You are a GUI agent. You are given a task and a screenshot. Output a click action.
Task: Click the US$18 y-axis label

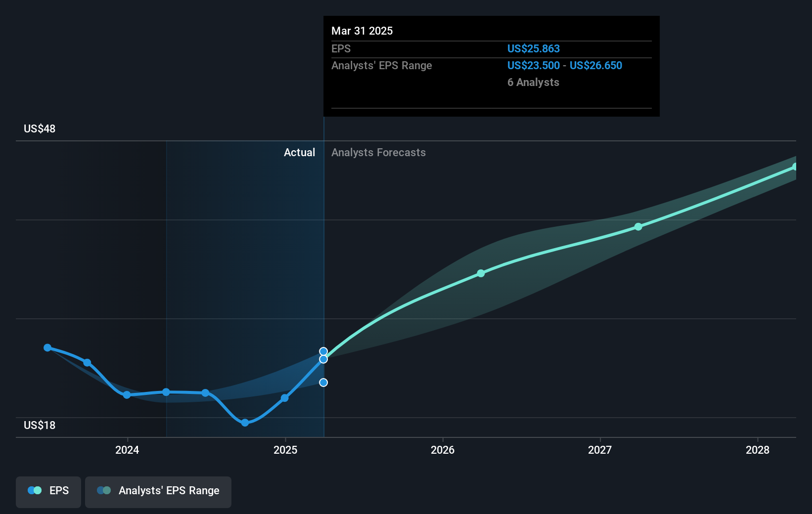click(40, 426)
